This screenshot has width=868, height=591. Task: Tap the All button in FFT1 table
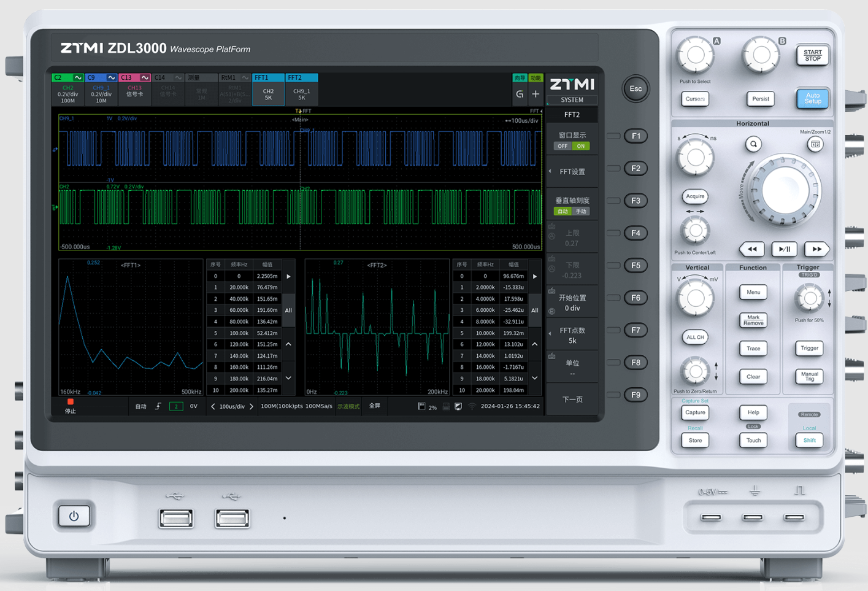(x=288, y=311)
